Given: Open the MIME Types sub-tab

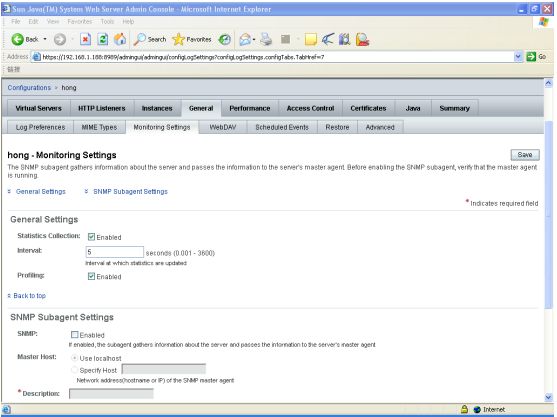Looking at the screenshot, I should [x=99, y=127].
